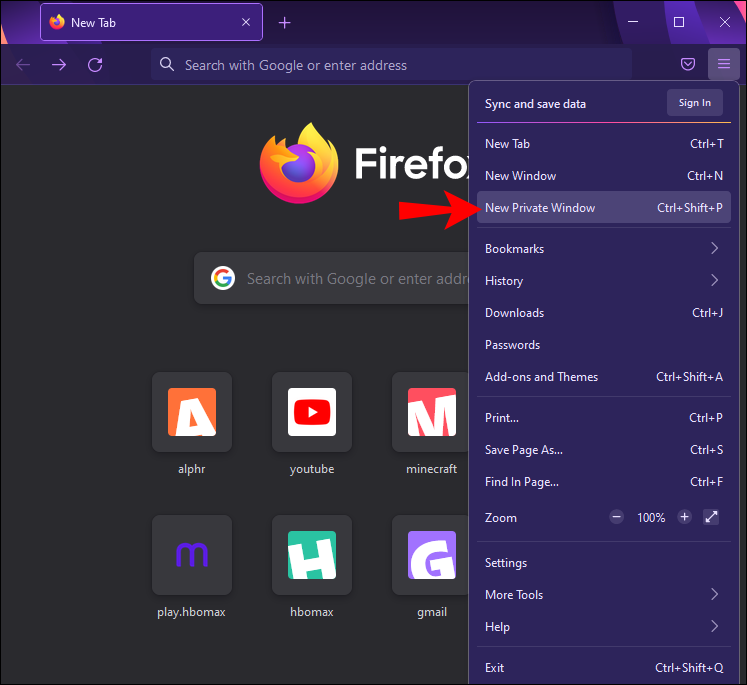
Task: Go forward one page
Action: point(59,64)
